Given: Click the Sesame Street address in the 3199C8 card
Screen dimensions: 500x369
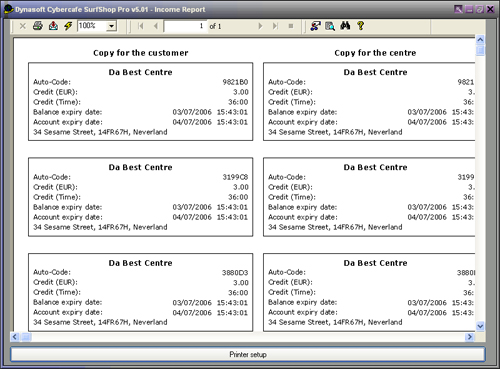Looking at the screenshot, I should pyautogui.click(x=100, y=227).
